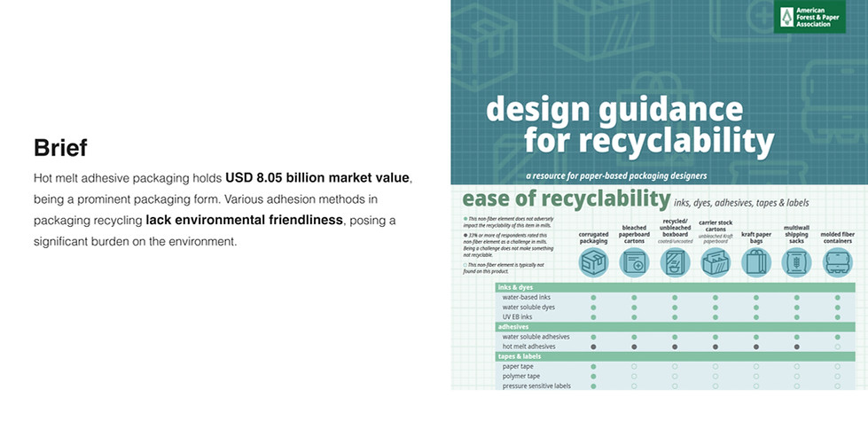Click the legend note 'does not adversely impact the recyclability'

click(x=508, y=222)
